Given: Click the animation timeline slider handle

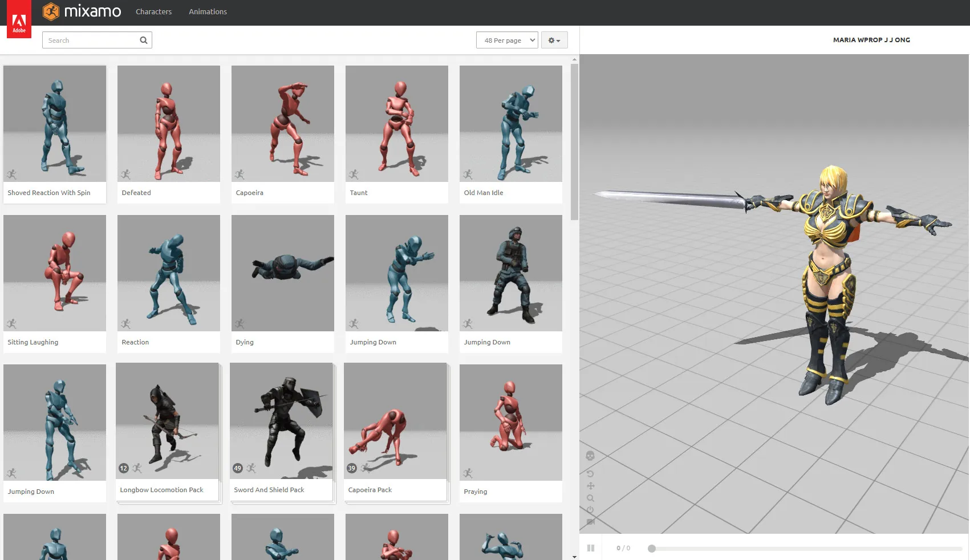Looking at the screenshot, I should [652, 549].
